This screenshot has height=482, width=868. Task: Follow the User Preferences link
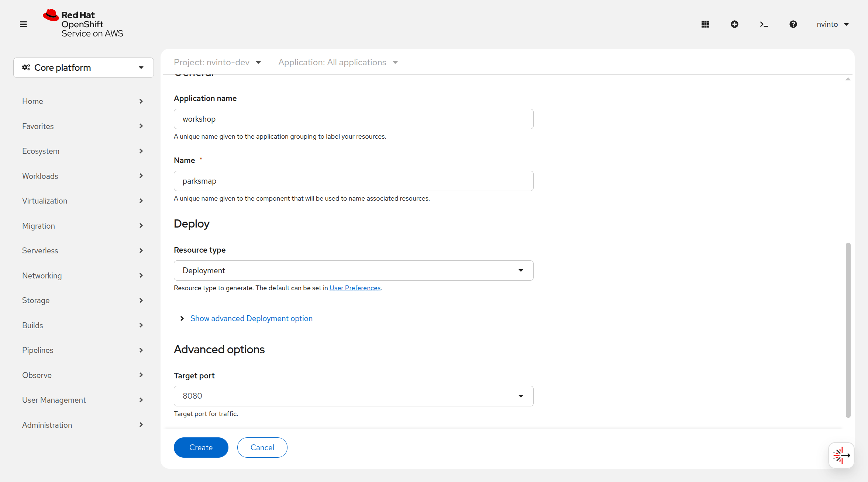pyautogui.click(x=355, y=288)
